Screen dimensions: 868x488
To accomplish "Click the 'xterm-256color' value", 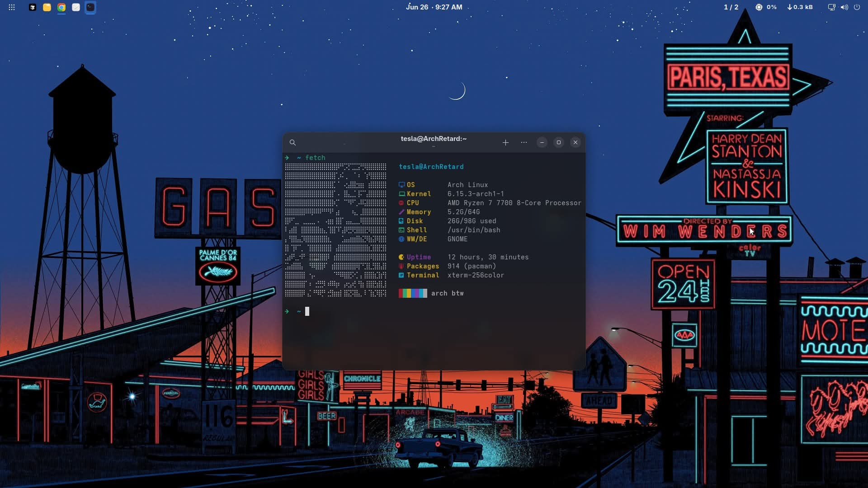I will point(476,275).
